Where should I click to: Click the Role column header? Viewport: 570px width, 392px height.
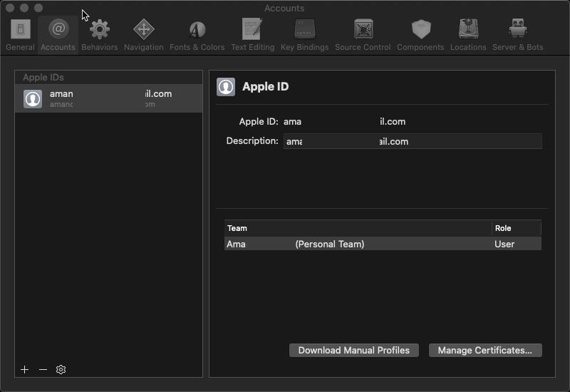(517, 228)
